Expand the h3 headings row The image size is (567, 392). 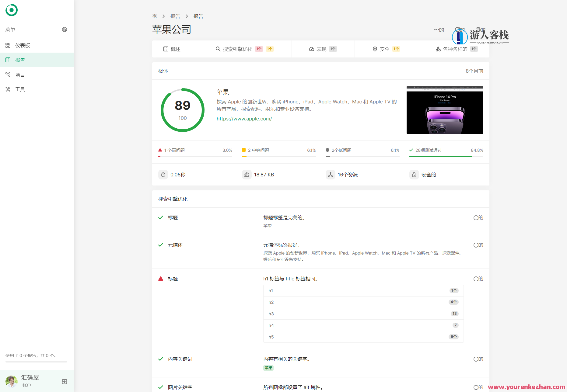pos(363,314)
